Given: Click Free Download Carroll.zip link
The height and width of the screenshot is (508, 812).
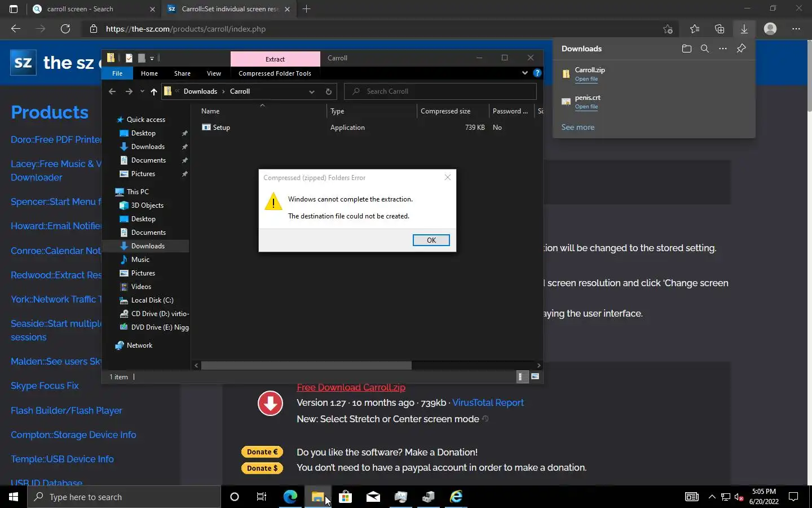Looking at the screenshot, I should pos(351,387).
